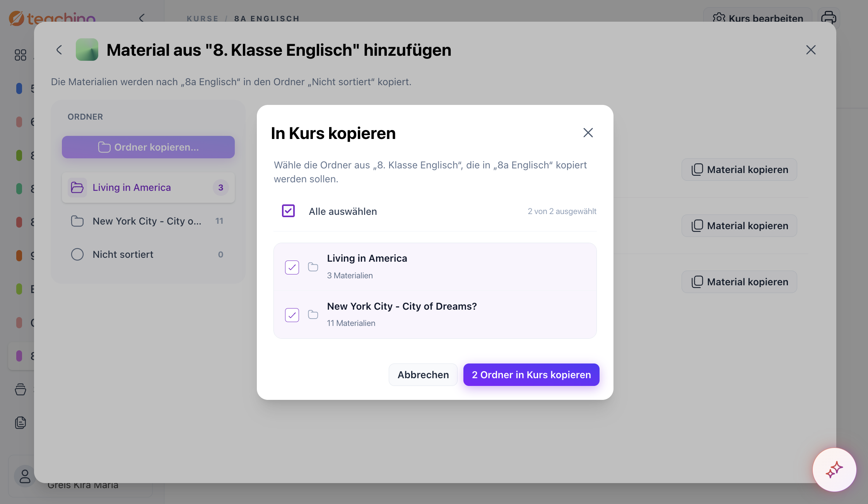Click the documents icon in left sidebar

[21, 423]
